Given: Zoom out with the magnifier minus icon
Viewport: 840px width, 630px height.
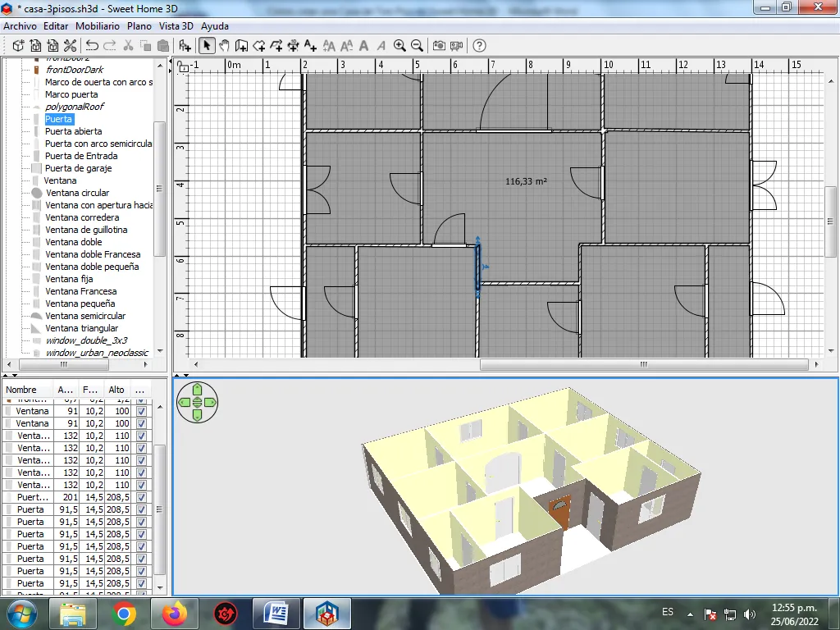Looking at the screenshot, I should [x=417, y=46].
